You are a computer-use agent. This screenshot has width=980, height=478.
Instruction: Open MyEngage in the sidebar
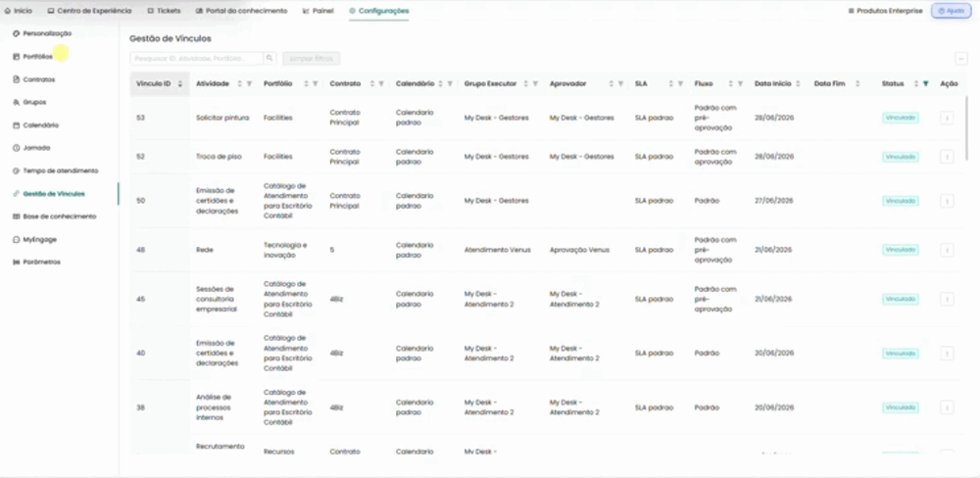coord(34,239)
